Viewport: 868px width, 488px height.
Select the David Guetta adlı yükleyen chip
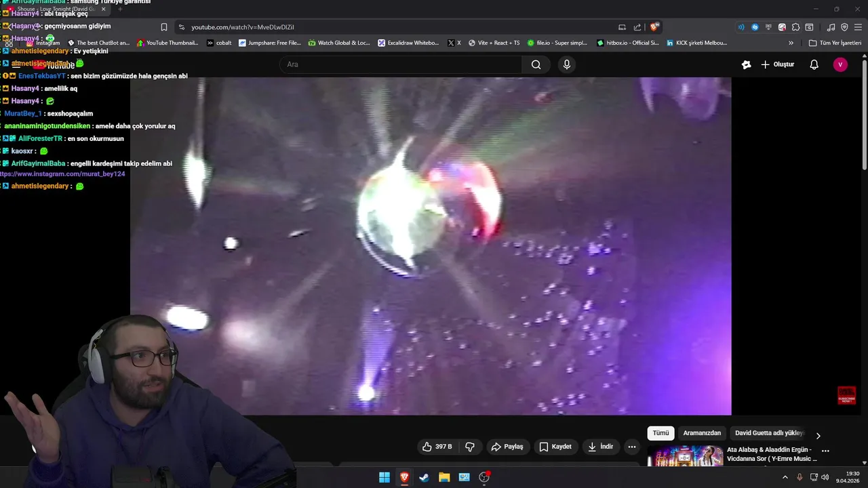click(768, 433)
